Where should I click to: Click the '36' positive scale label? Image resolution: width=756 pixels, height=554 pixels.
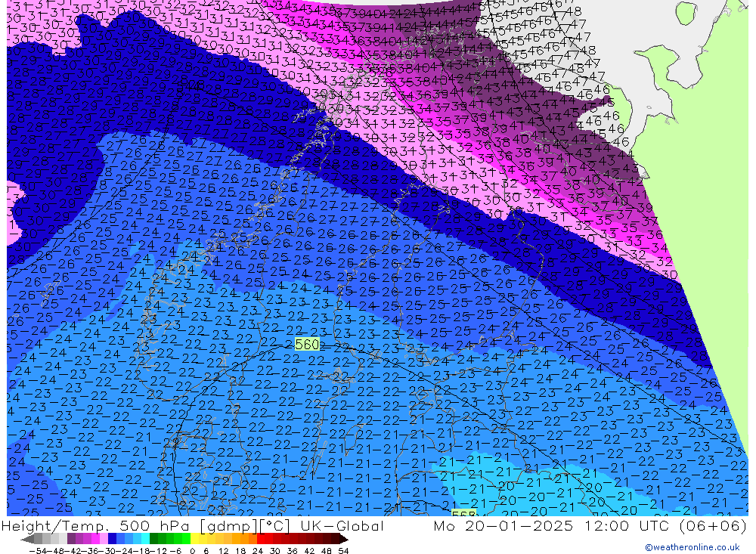pyautogui.click(x=292, y=551)
